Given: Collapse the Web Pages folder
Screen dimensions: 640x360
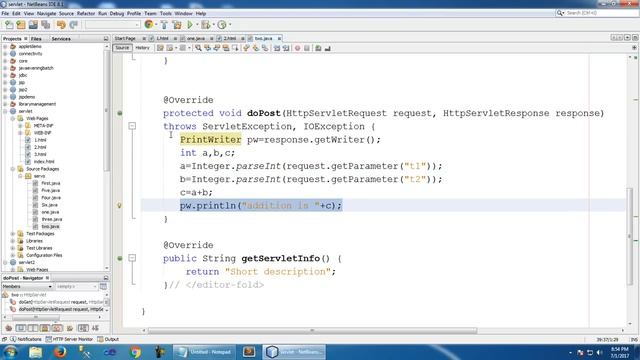Looking at the screenshot, I should (x=13, y=118).
